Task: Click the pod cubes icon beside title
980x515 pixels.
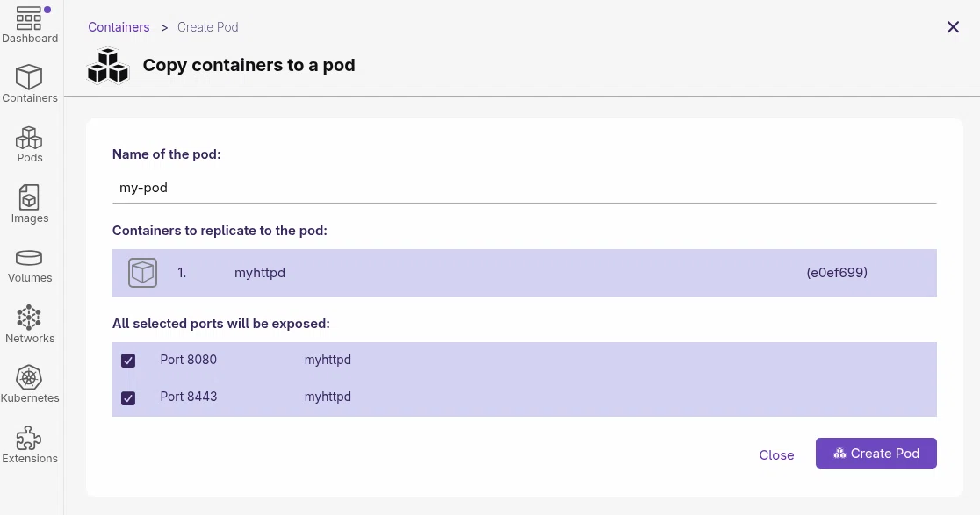Action: coord(108,66)
